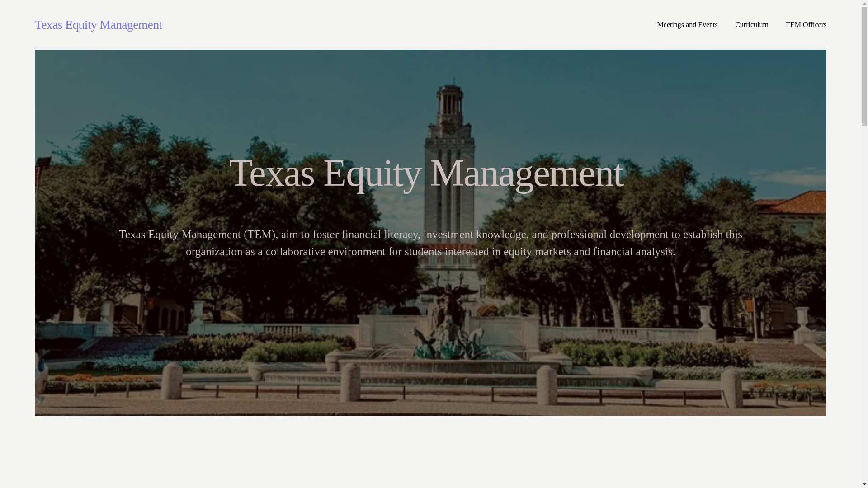Viewport: 868px width, 488px height.
Task: Click the scrollbar down arrow
Action: point(864,484)
